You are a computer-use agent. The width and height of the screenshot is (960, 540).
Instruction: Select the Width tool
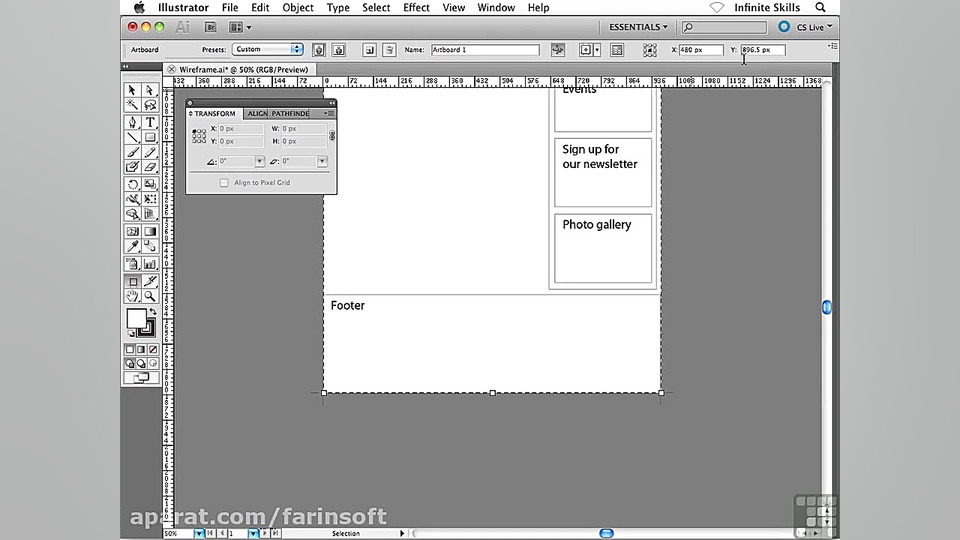pos(132,199)
